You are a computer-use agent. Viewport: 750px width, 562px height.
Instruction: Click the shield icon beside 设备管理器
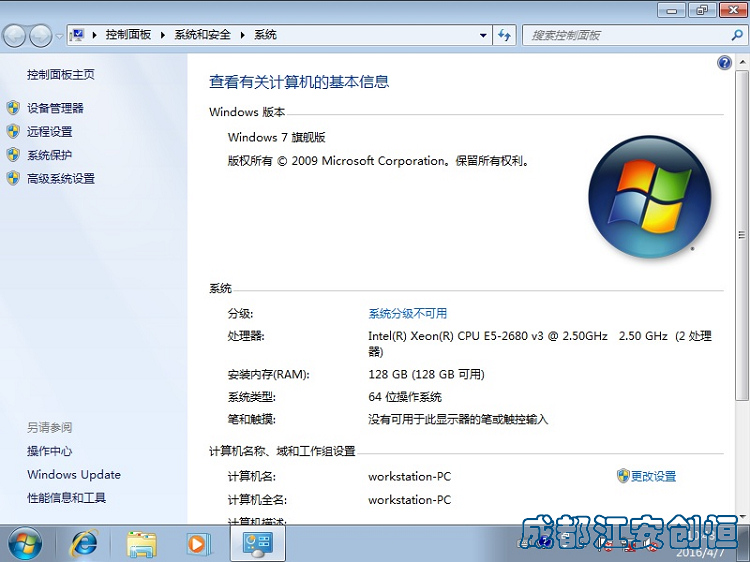pyautogui.click(x=13, y=108)
